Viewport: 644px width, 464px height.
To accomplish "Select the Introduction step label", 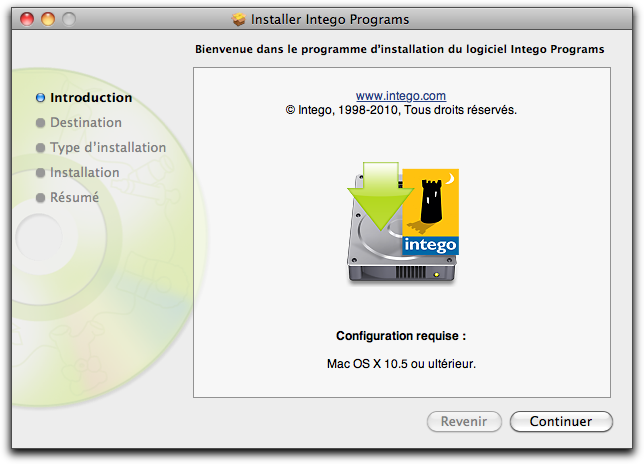I will pos(91,98).
